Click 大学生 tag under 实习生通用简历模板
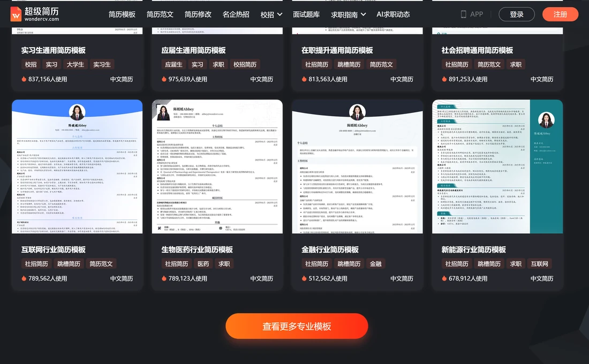The image size is (589, 364). pyautogui.click(x=75, y=65)
